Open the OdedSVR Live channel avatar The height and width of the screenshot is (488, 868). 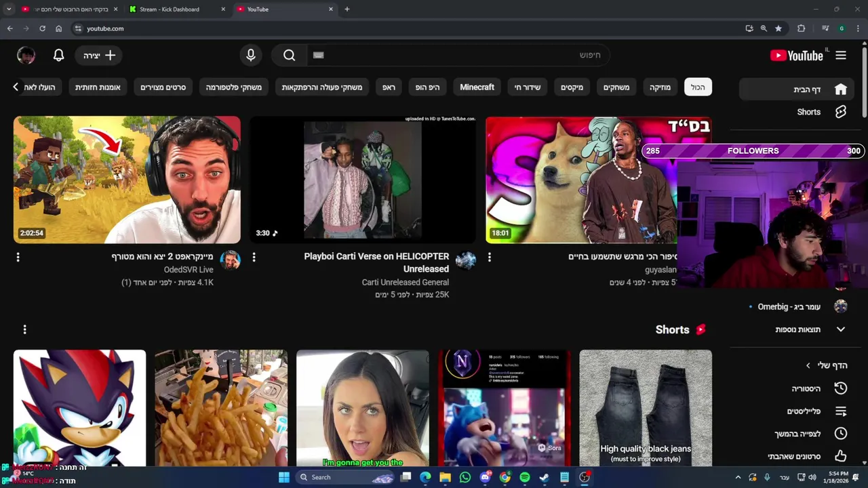point(231,260)
